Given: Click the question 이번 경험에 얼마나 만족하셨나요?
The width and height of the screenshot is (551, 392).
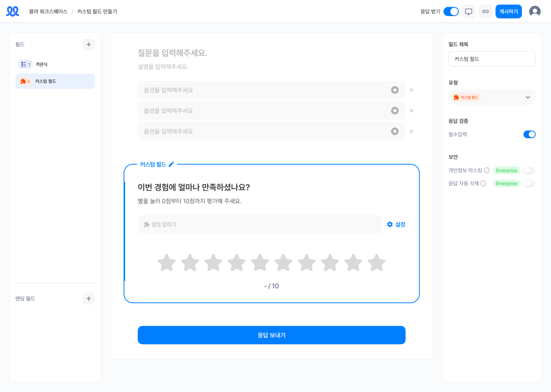Looking at the screenshot, I should pyautogui.click(x=194, y=187).
